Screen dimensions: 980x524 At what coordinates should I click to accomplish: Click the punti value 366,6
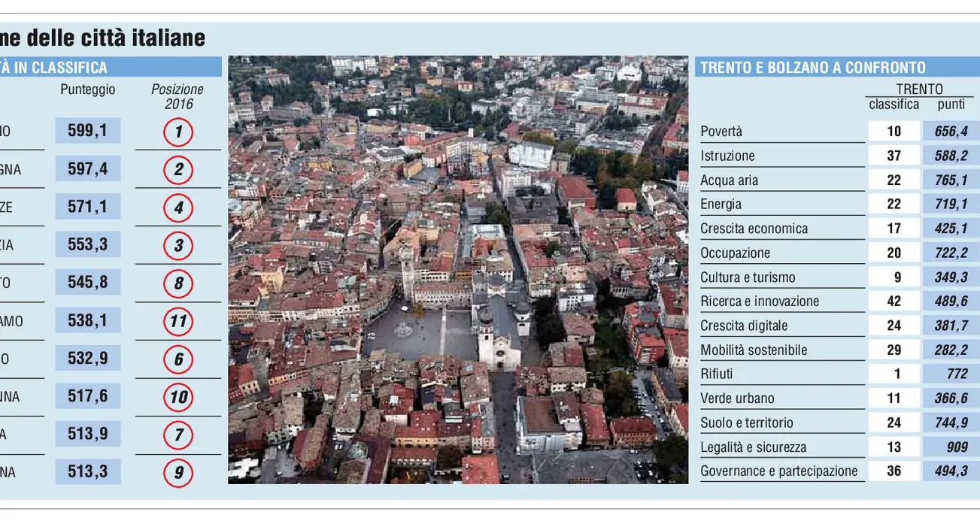point(951,398)
